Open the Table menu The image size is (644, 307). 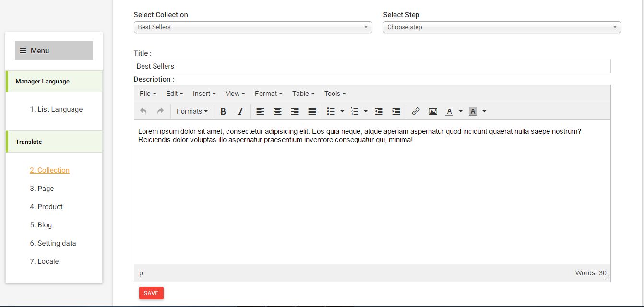(x=303, y=94)
